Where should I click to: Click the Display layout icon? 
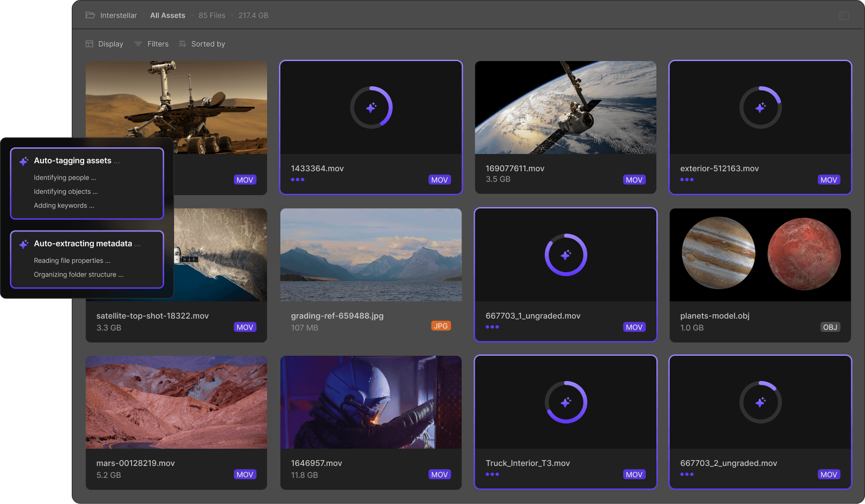[x=89, y=44]
